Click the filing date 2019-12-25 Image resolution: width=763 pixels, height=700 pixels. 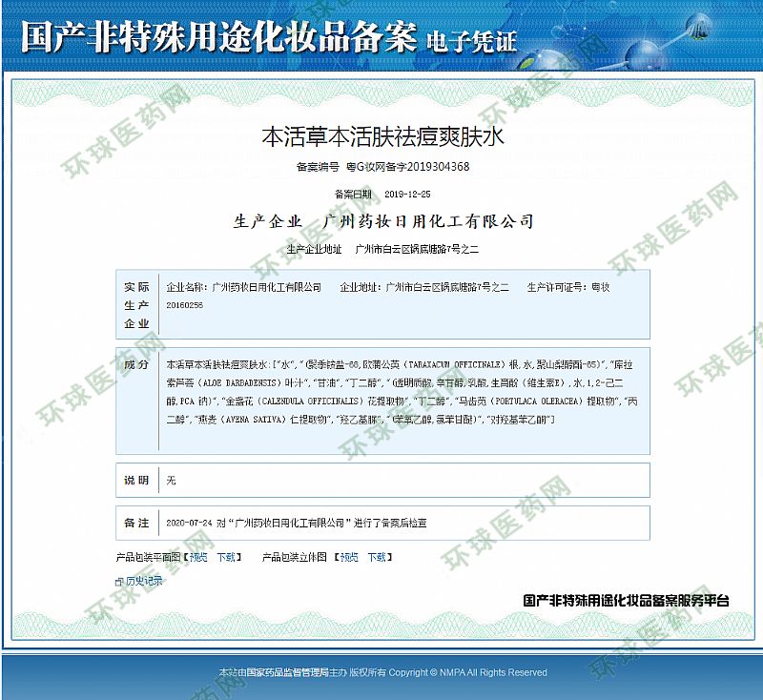coord(407,194)
